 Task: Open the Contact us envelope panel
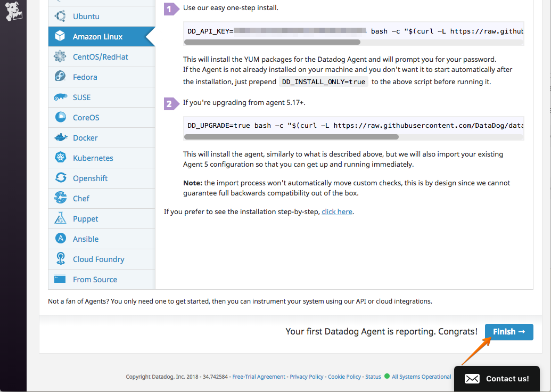(472, 378)
